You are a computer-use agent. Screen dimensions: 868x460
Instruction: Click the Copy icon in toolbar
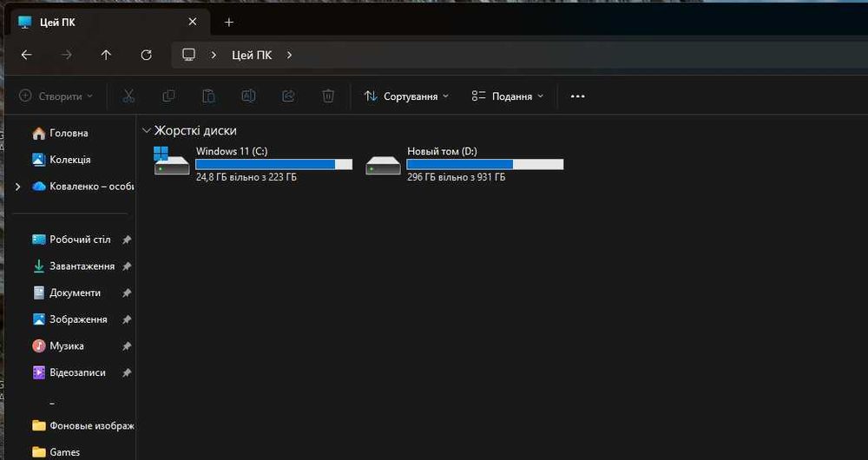coord(169,96)
